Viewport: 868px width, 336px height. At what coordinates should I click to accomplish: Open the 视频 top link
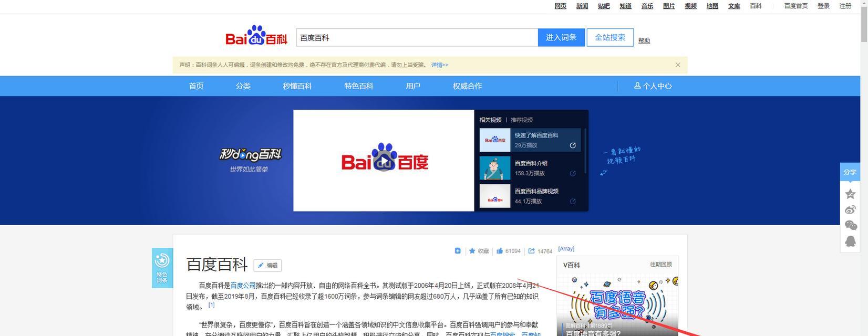pyautogui.click(x=690, y=6)
